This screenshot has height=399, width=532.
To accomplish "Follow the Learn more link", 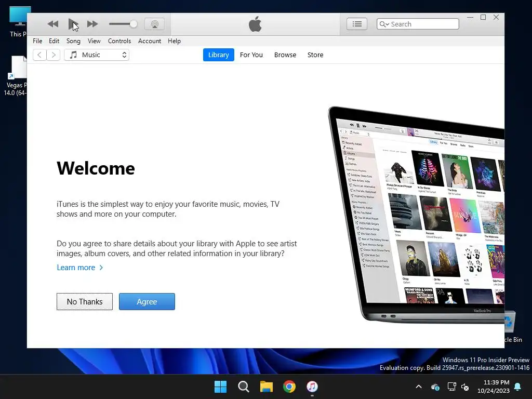I will click(79, 268).
